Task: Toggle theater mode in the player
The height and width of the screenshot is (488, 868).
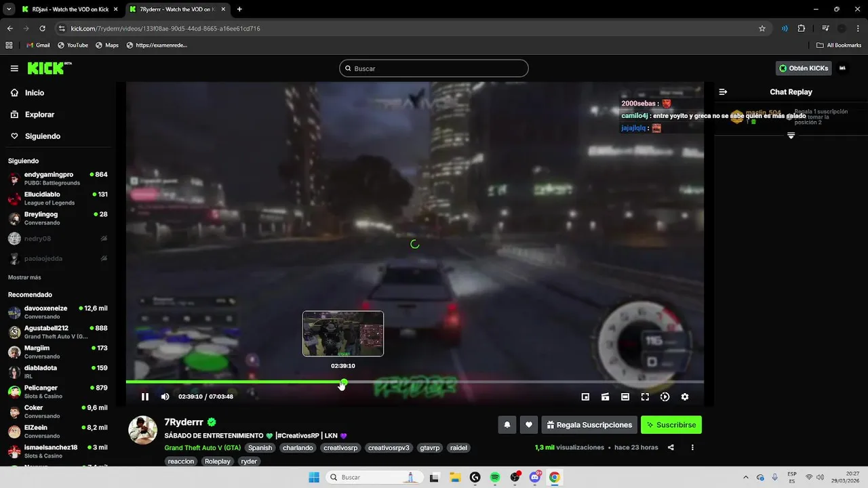Action: pyautogui.click(x=625, y=397)
